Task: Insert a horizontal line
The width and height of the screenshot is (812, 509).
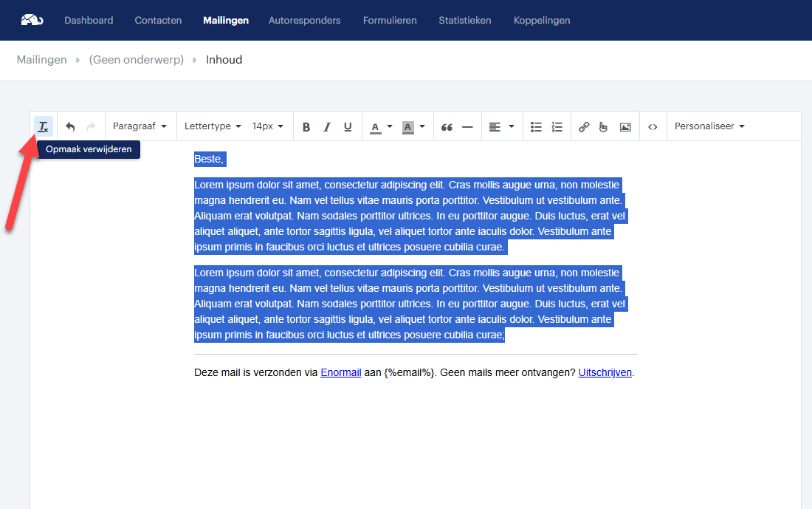Action: click(x=467, y=127)
